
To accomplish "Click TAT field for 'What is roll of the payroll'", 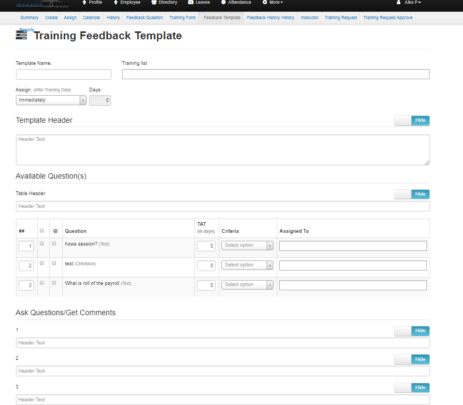I will coord(206,285).
